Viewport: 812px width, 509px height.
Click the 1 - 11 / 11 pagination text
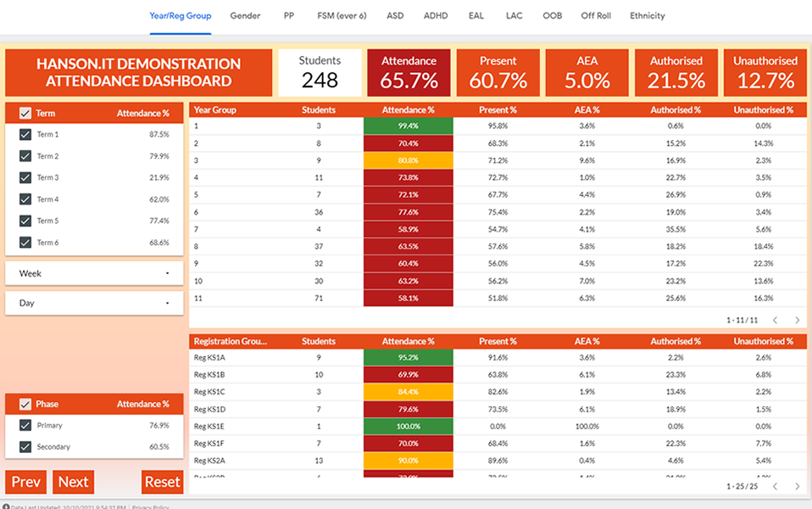tap(742, 321)
